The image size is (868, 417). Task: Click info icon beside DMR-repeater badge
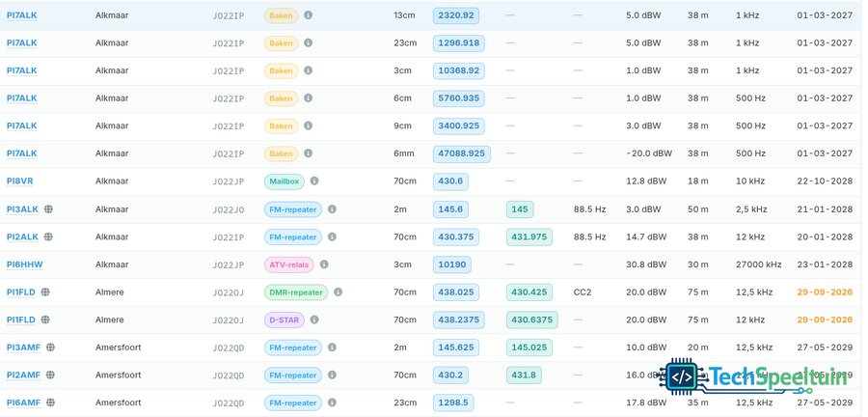(x=338, y=292)
